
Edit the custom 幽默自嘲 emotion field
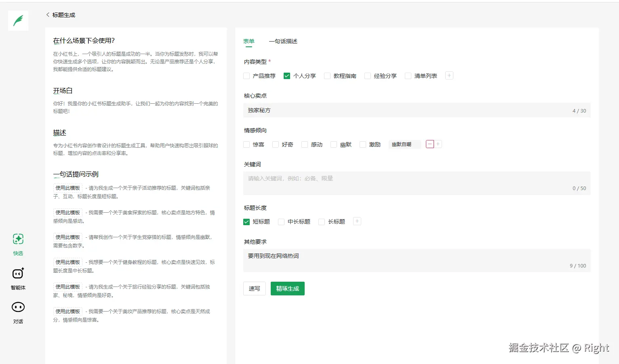[404, 144]
